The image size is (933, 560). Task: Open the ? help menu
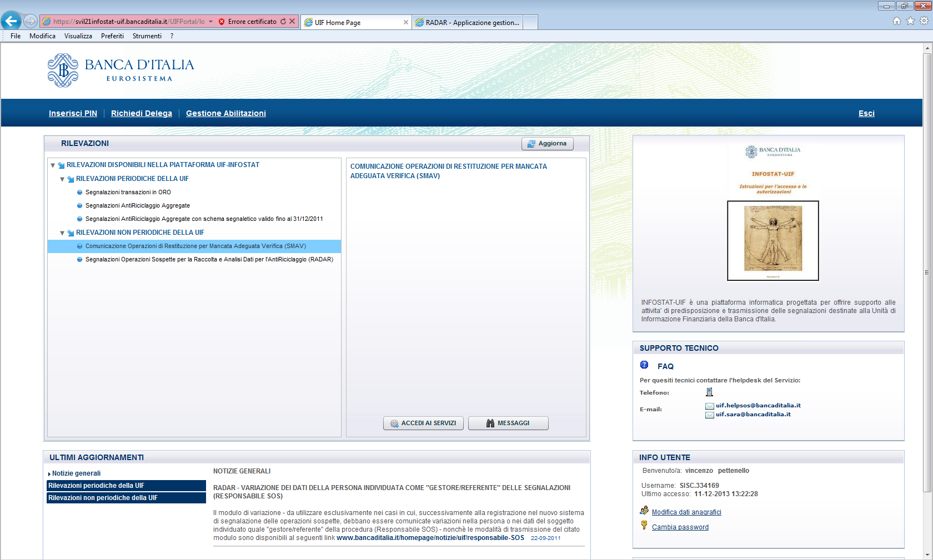pyautogui.click(x=172, y=36)
